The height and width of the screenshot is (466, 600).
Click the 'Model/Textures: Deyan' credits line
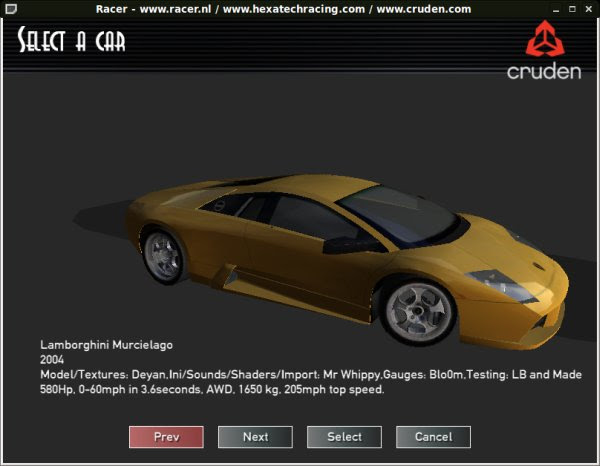click(x=311, y=375)
